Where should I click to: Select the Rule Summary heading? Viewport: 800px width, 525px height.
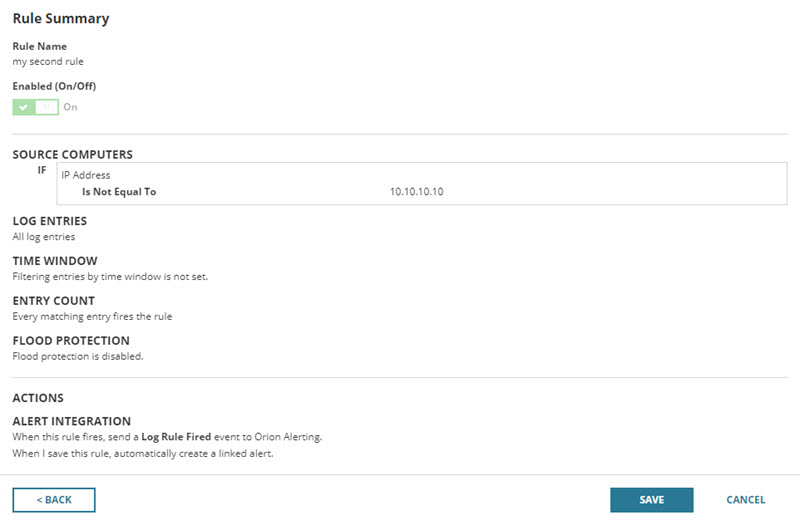click(60, 18)
